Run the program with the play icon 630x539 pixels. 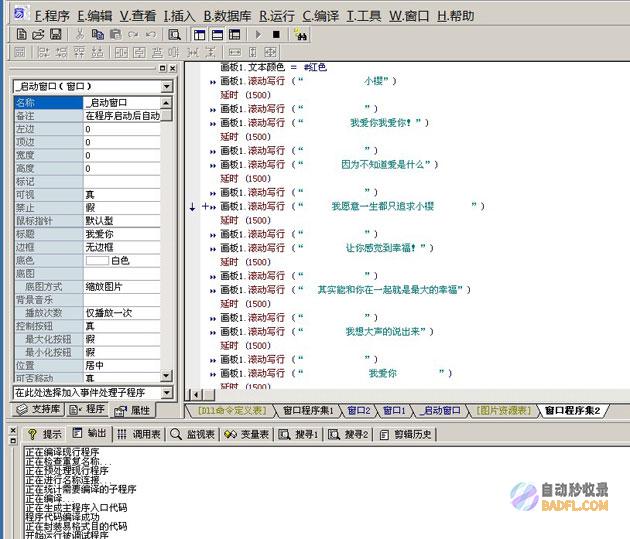(x=258, y=35)
